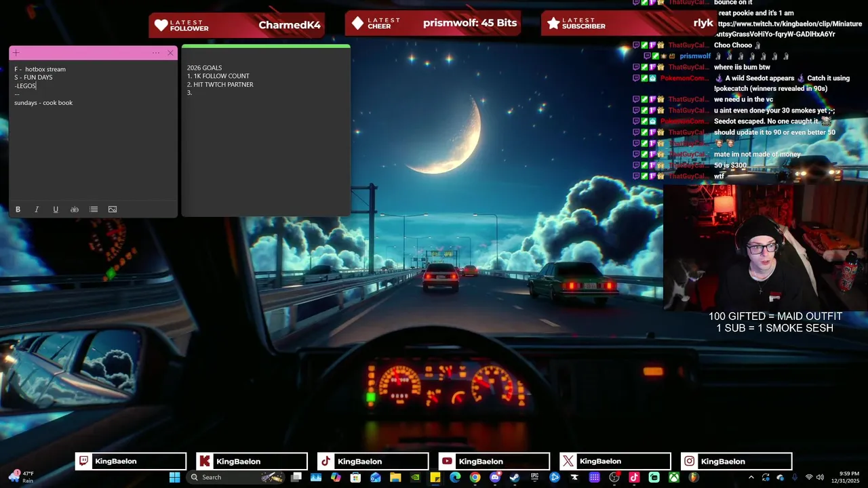Screen dimensions: 868x488
Task: Click '2. HIT TWTCH PARTNER' in green note
Action: (220, 85)
